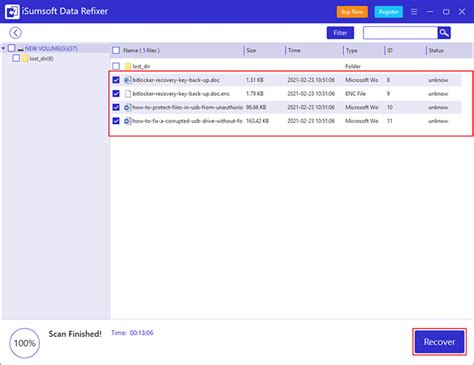The width and height of the screenshot is (474, 365).
Task: Click the Recover button
Action: (439, 342)
